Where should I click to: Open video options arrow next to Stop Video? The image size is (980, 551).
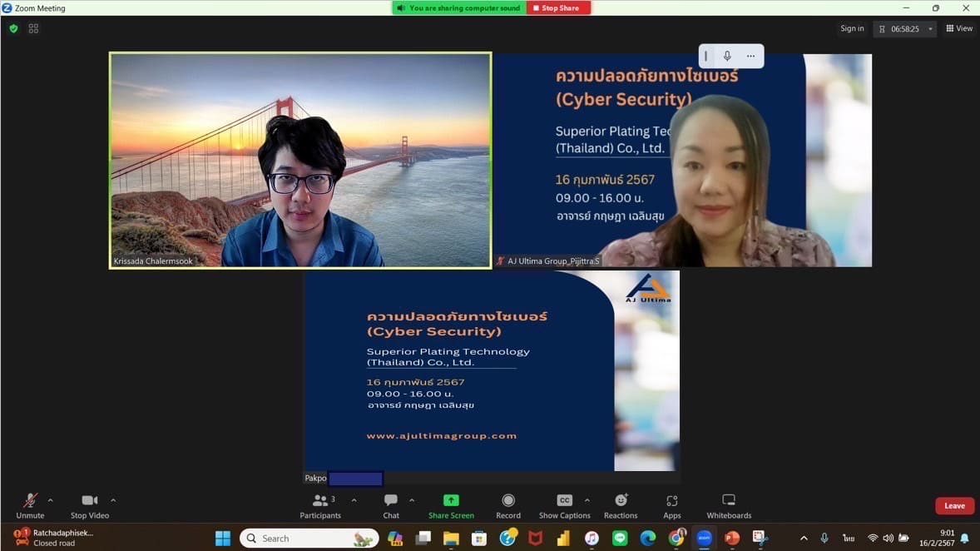113,500
